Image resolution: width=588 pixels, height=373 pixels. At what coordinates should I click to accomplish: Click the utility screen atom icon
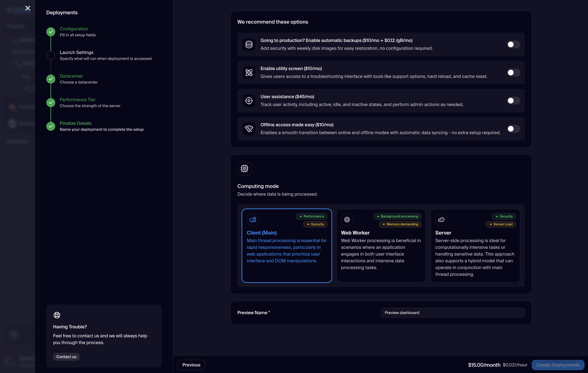(249, 72)
